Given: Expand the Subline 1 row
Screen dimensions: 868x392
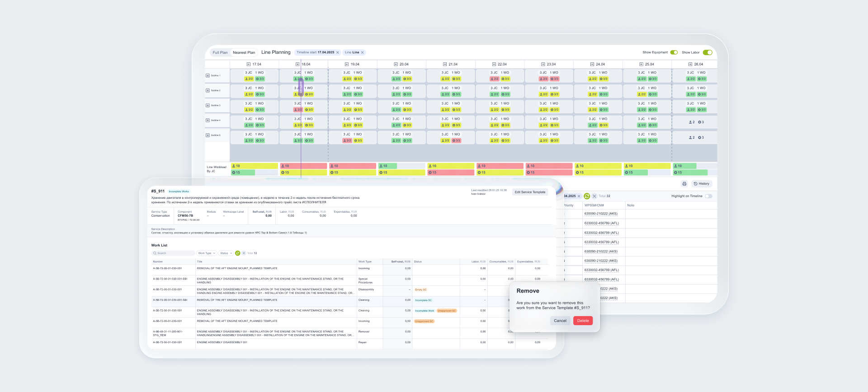Looking at the screenshot, I should 208,75.
